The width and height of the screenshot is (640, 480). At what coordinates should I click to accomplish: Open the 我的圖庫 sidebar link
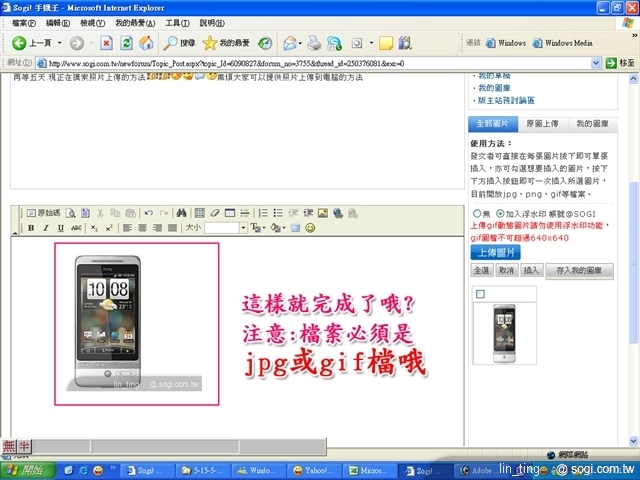click(494, 88)
